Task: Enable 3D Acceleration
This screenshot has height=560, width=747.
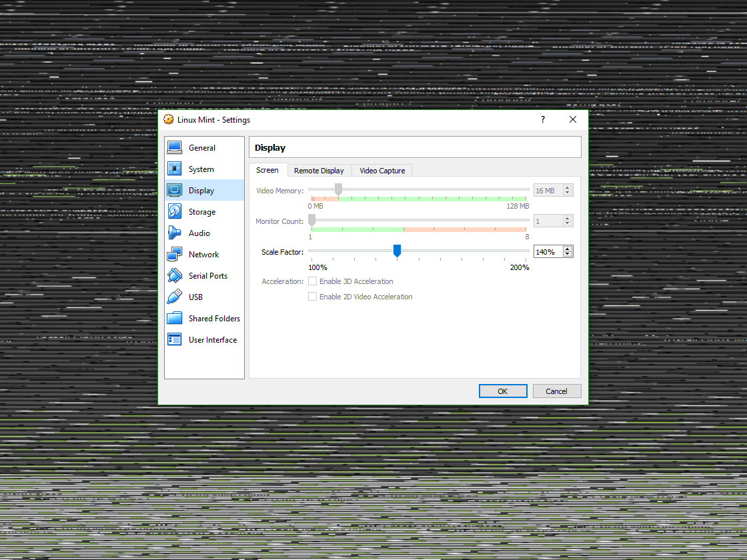Action: [312, 281]
